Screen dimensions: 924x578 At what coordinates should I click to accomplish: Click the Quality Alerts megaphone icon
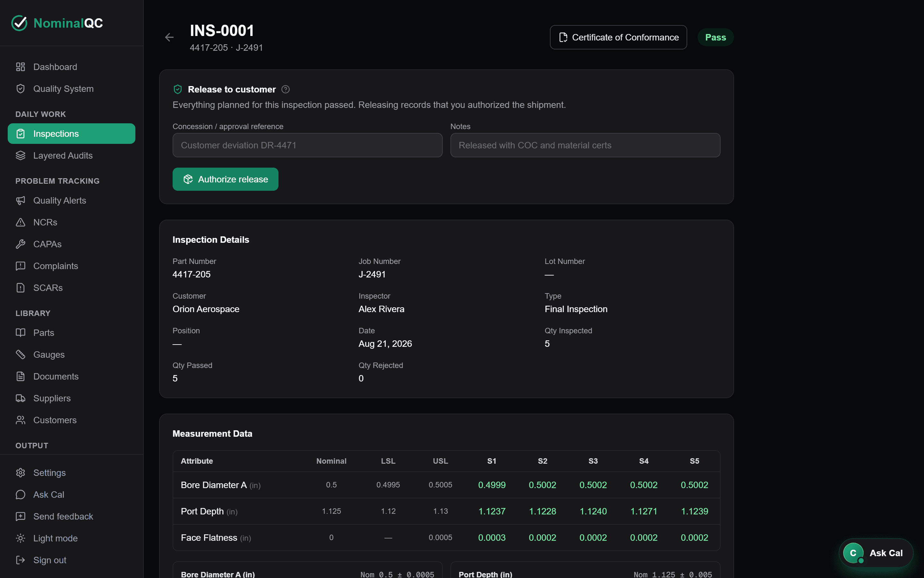pyautogui.click(x=21, y=200)
